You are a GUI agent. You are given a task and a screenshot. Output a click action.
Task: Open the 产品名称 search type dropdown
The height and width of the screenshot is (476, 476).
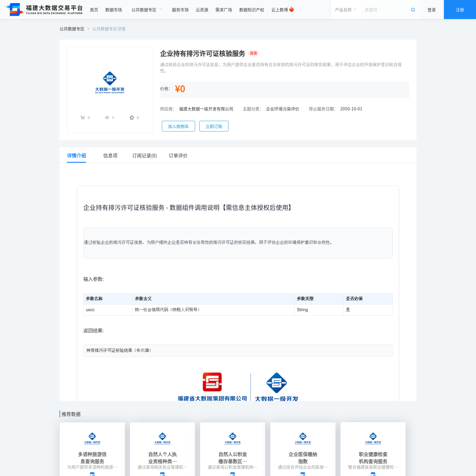tap(345, 10)
